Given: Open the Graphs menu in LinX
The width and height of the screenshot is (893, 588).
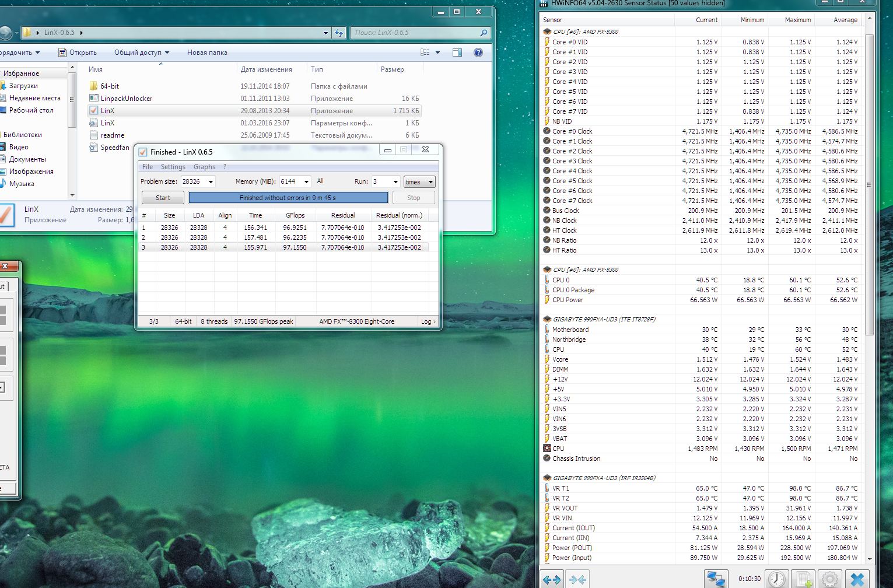Looking at the screenshot, I should (204, 167).
